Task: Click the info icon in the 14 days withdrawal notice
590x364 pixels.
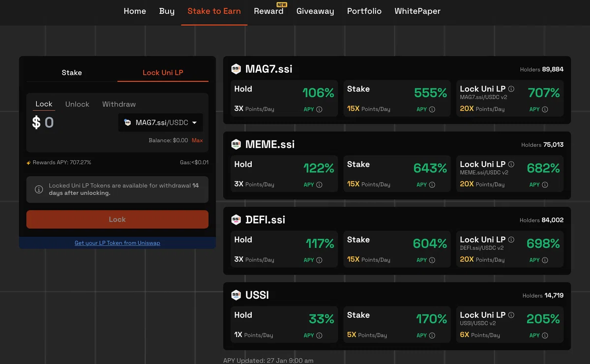Action: (x=39, y=189)
